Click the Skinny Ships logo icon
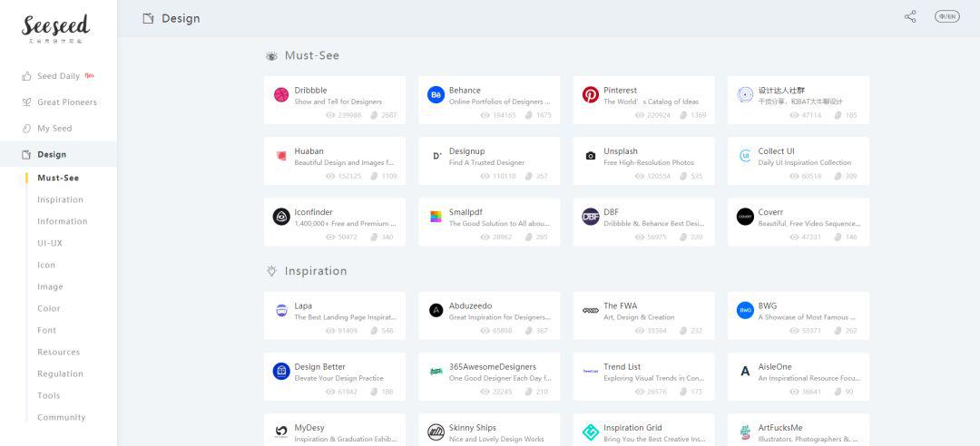 [436, 431]
